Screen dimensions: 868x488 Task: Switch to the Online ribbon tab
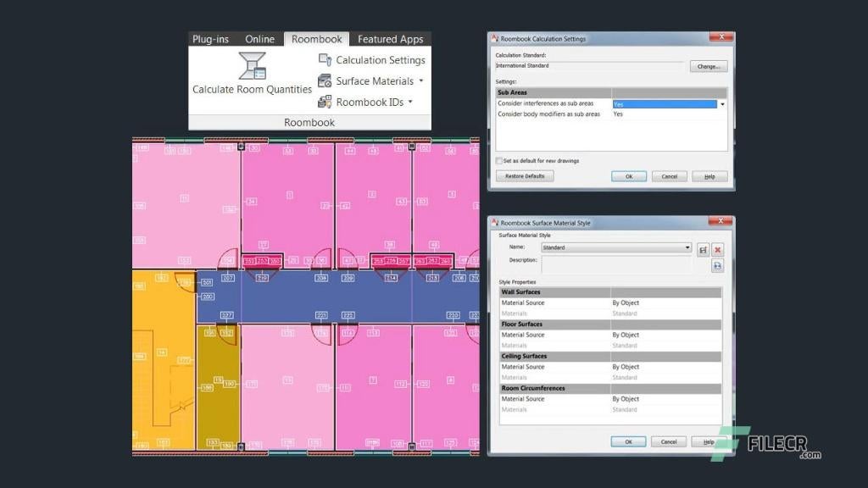coord(259,39)
